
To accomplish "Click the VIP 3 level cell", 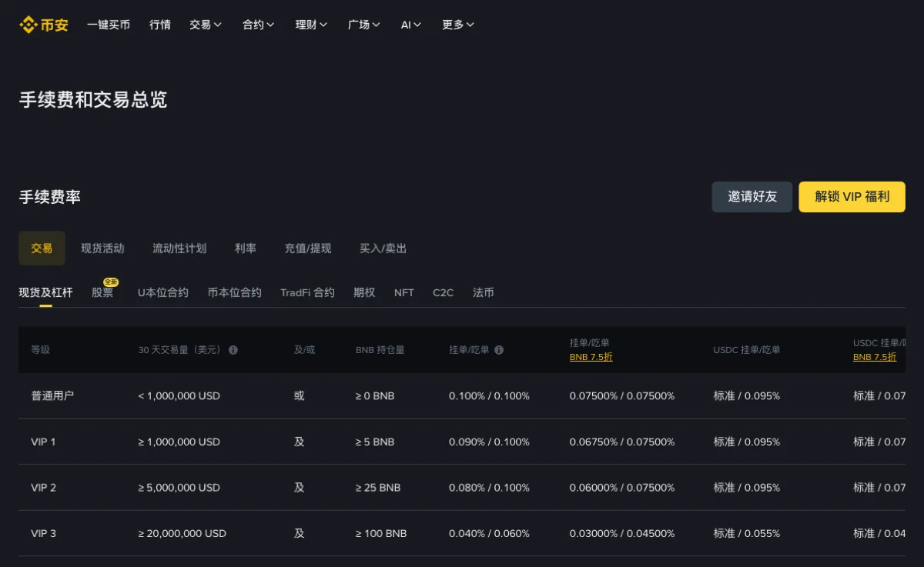I will pos(43,533).
